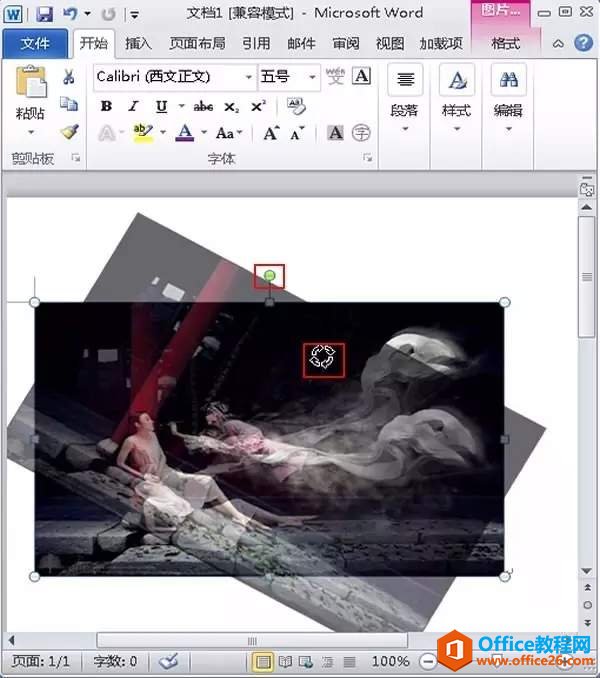This screenshot has width=600, height=678.
Task: Switch to the picture 格式 Format tab
Action: pos(505,43)
